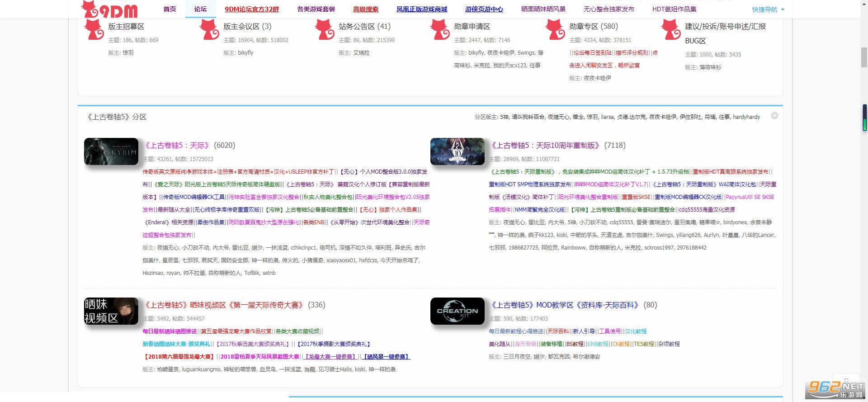Click the red cat icon beside 版主会议区
868x402 pixels.
(209, 29)
